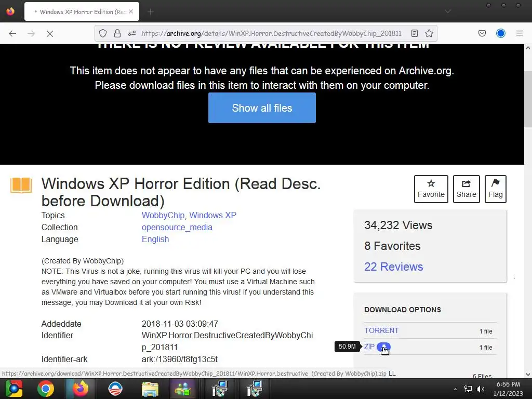Open the 22 Reviews link
Viewport: 532px width, 399px height.
pyautogui.click(x=394, y=267)
